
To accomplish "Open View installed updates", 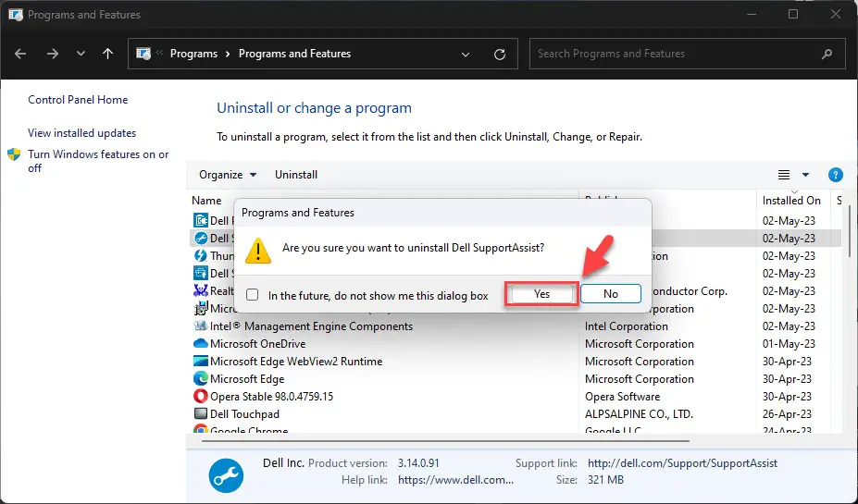I will [x=82, y=133].
